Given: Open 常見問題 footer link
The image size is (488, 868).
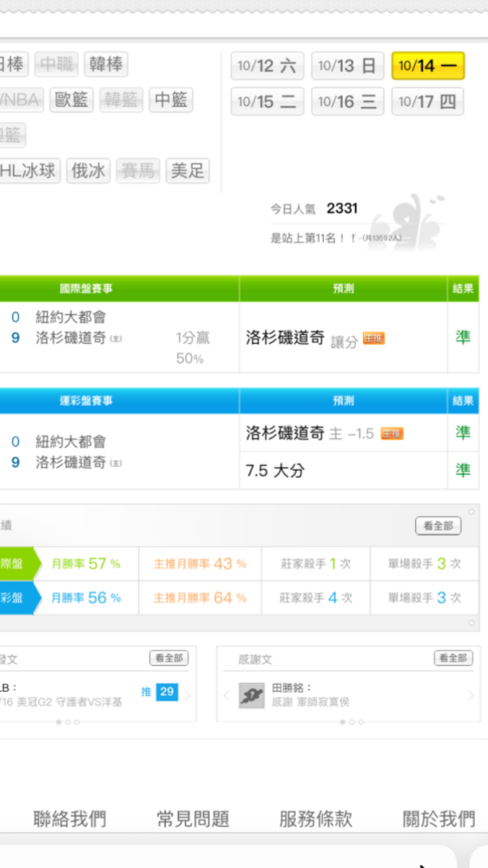Looking at the screenshot, I should coord(193,819).
